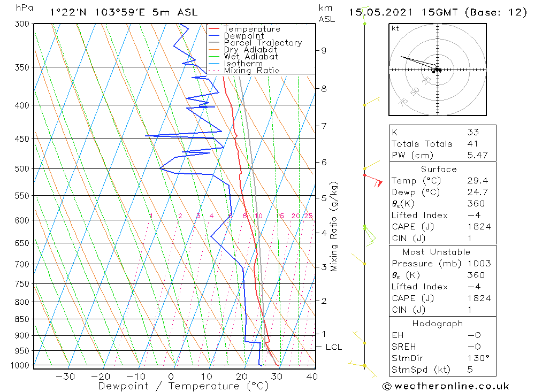Screen dimensions: 535x392
Task: Click the 700 hPa pressure label
Action: coord(22,264)
